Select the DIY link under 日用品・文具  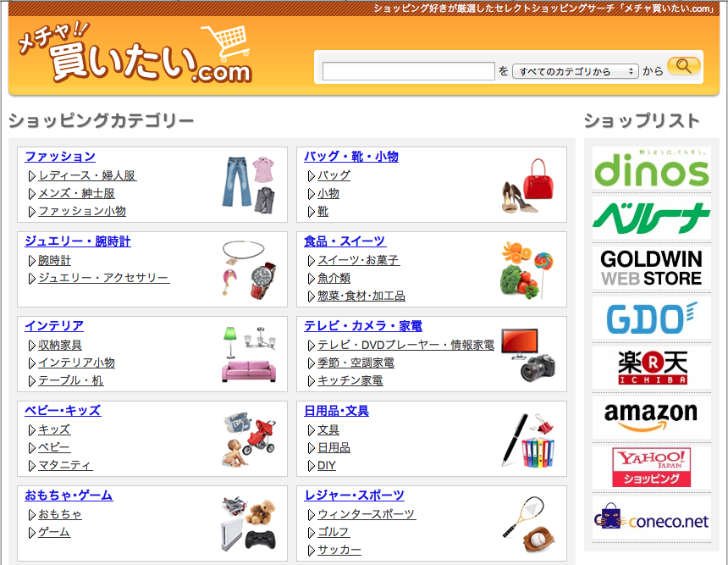(325, 465)
